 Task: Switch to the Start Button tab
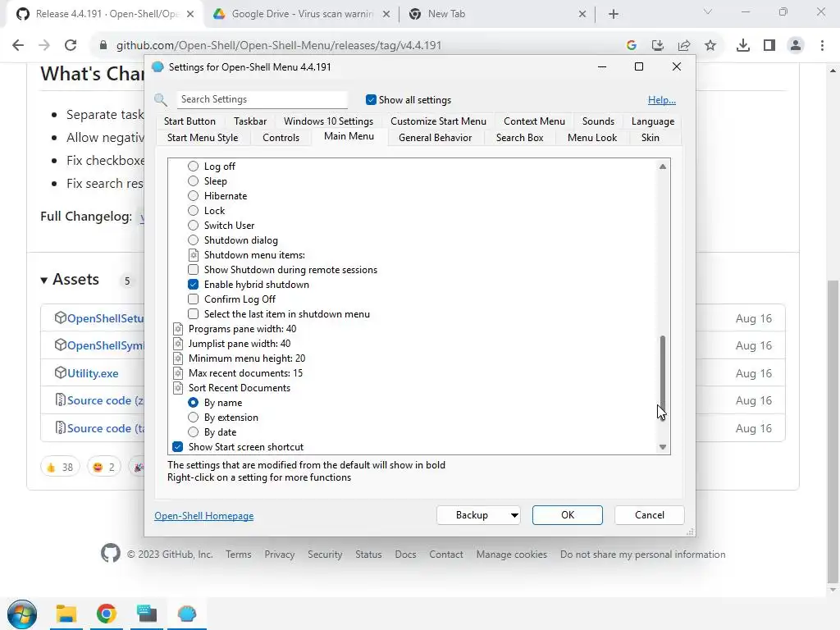tap(189, 121)
